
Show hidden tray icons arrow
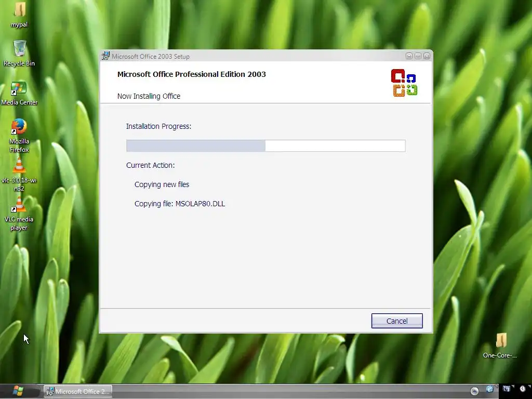[x=474, y=392]
